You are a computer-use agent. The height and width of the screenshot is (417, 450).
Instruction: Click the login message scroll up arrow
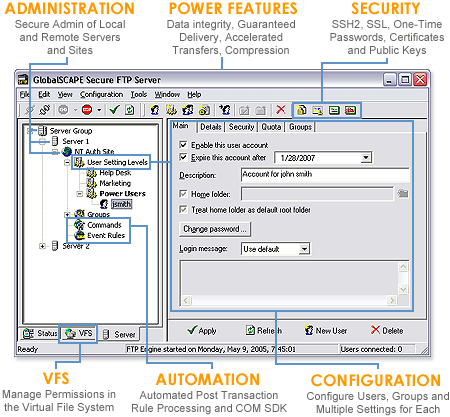(x=403, y=267)
